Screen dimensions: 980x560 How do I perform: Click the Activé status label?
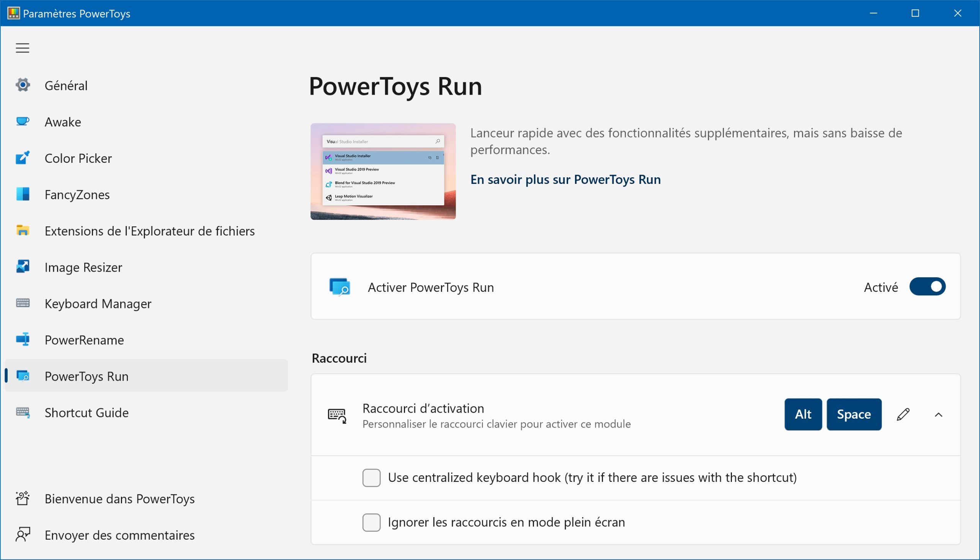[x=880, y=287]
